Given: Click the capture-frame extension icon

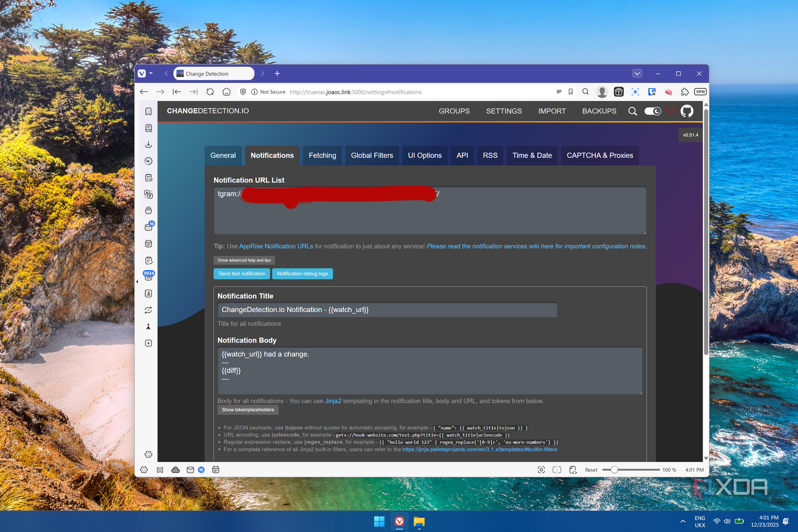Looking at the screenshot, I should (635, 92).
